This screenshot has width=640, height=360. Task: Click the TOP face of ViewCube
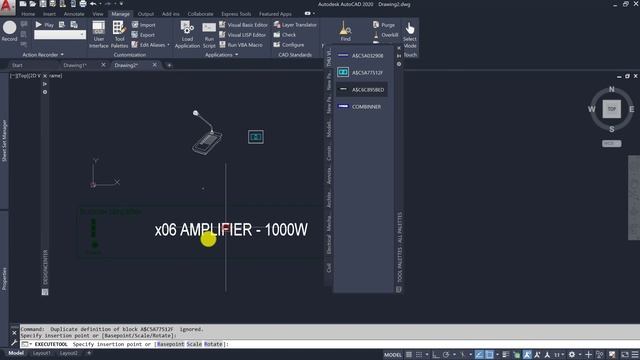pos(611,109)
